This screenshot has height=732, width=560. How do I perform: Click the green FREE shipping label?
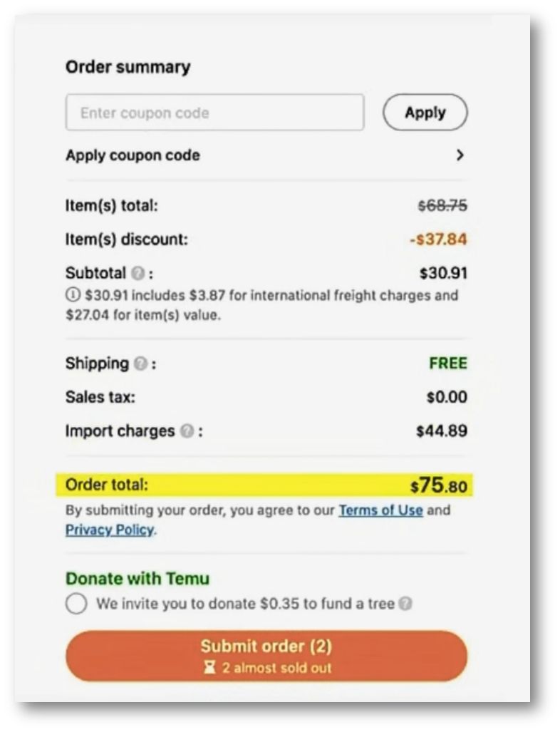click(x=447, y=364)
